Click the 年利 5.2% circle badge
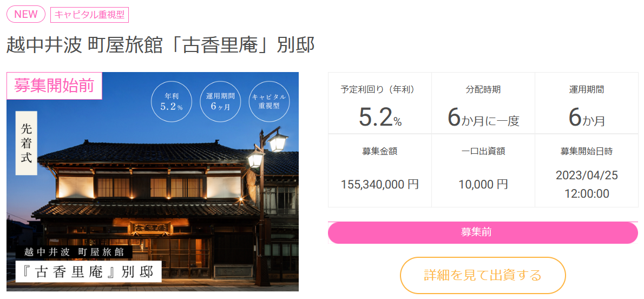This screenshot has width=644, height=299. coord(172,102)
